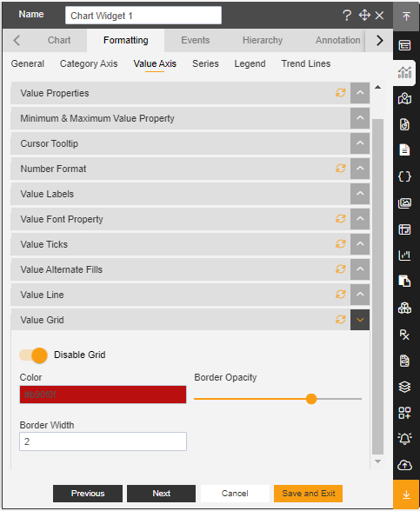Viewport: 420px width, 511px height.
Task: Click the cloud upload sidebar icon
Action: [x=404, y=465]
